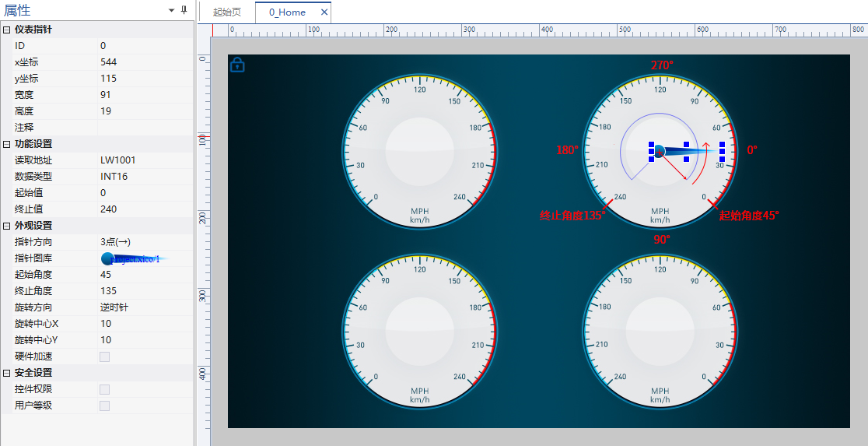Open the 指针方向 3点(→) option
Screen dimensions: 868x446
[x=145, y=242]
